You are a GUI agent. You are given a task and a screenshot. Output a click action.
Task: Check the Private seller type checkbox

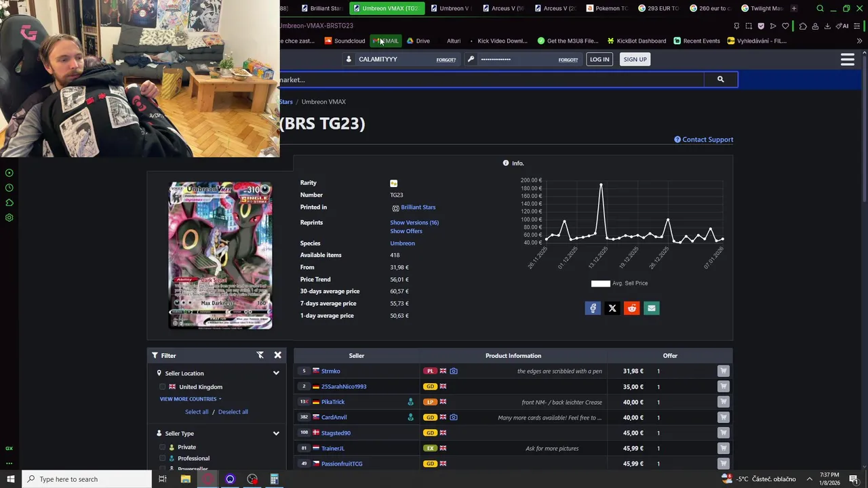[162, 447]
